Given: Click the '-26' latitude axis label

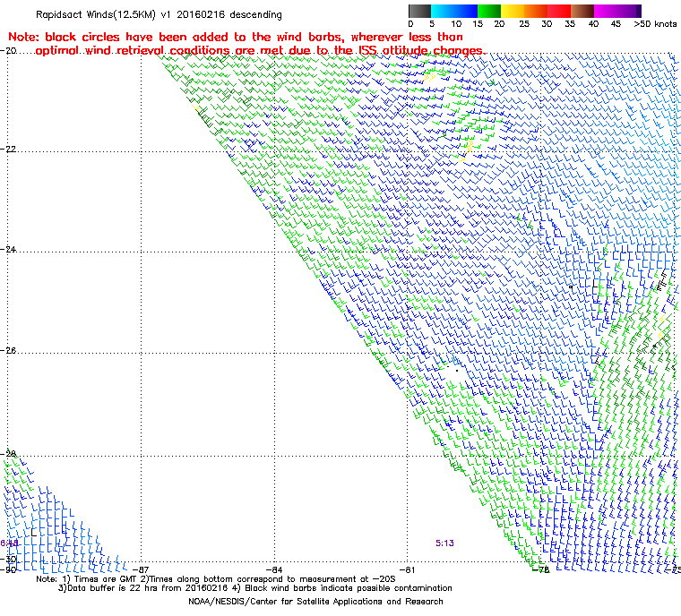Looking at the screenshot, I should [x=8, y=350].
